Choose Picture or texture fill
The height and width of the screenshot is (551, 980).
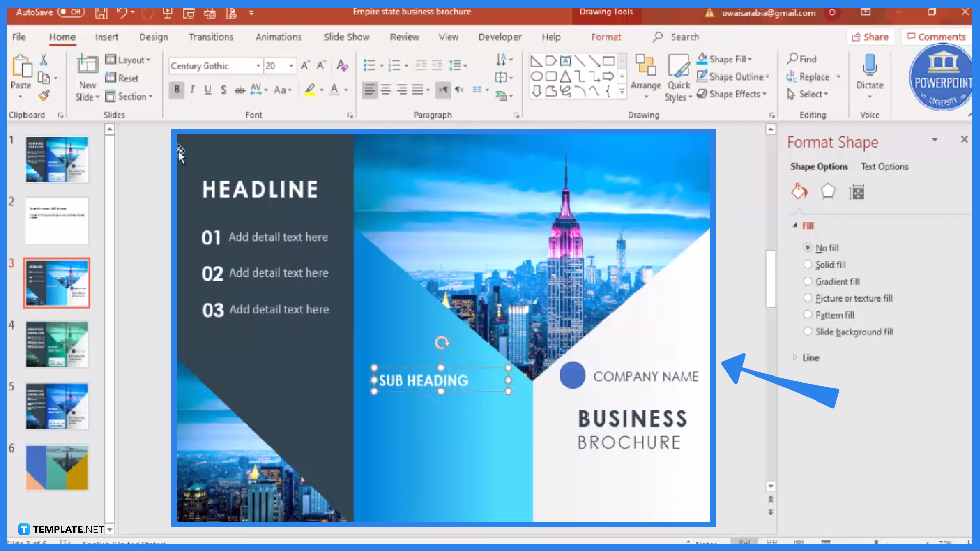coord(807,298)
